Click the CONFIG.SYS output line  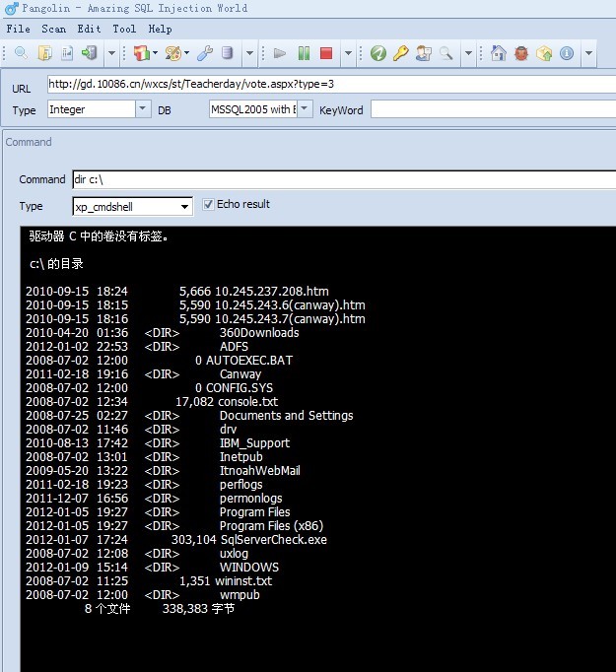coord(149,388)
